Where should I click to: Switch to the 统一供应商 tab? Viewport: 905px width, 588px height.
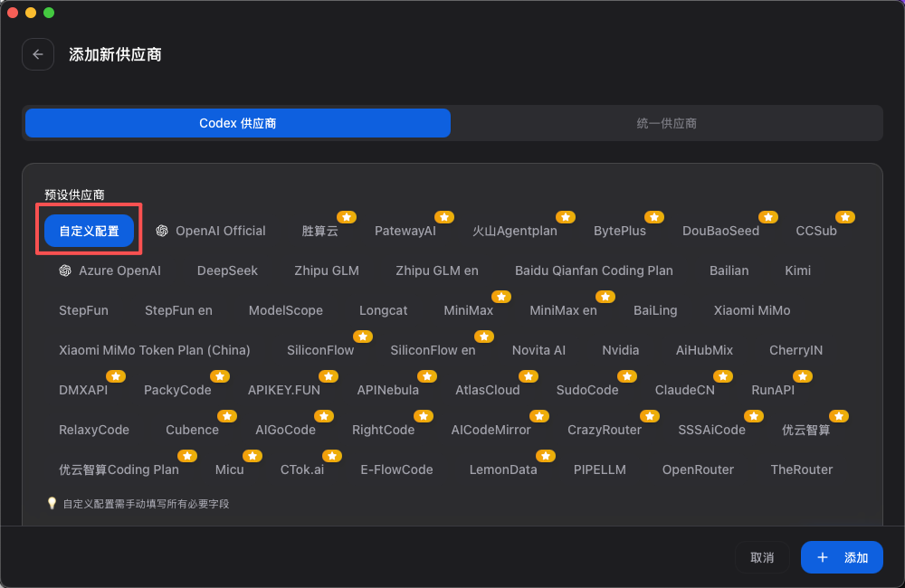click(667, 123)
